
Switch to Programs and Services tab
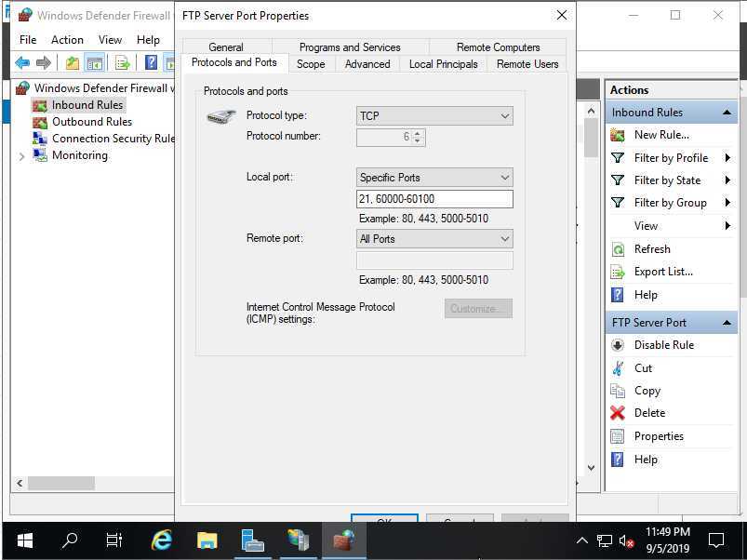coord(350,47)
